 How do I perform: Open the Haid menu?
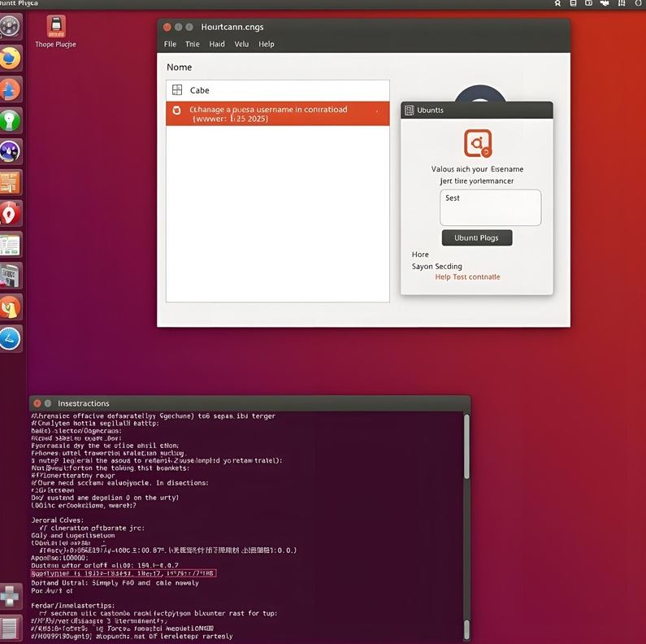pos(217,44)
